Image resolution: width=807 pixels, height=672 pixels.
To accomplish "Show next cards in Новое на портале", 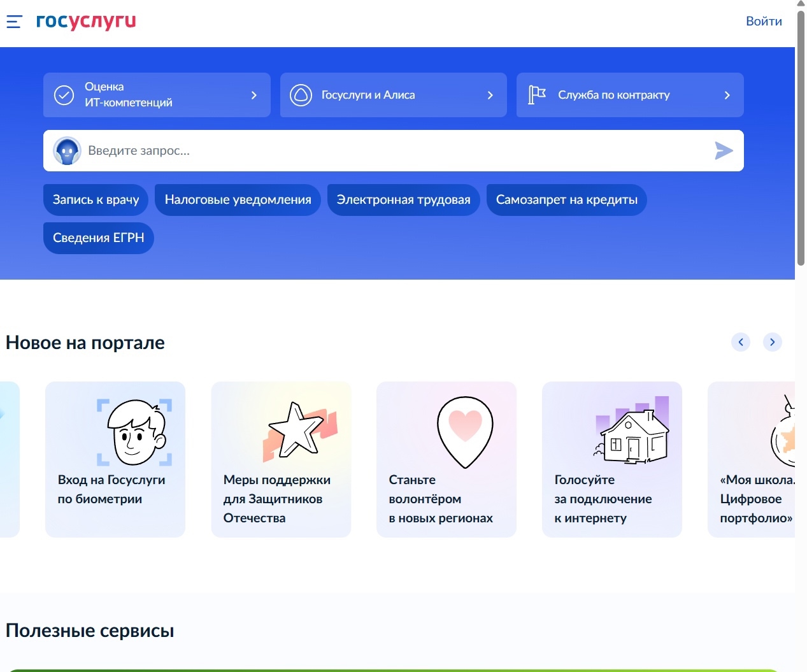I will click(773, 342).
